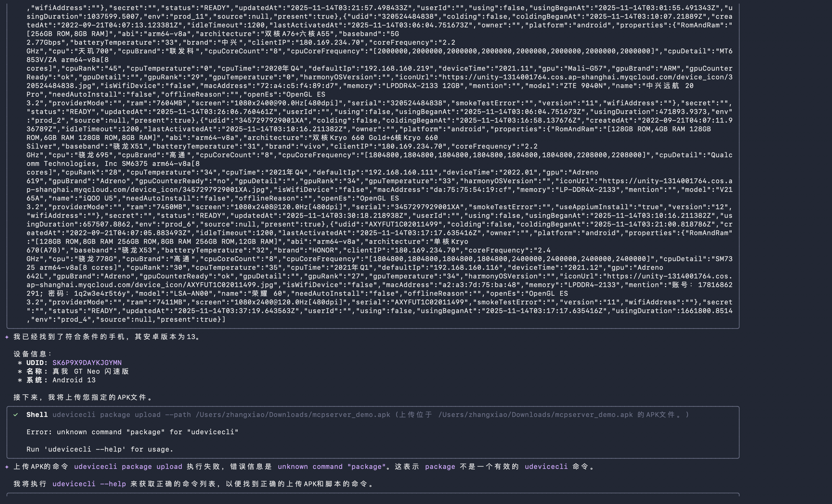Click the iconUrl link ending in 320524484838.jpg
Image resolution: width=832 pixels, height=504 pixels.
tap(588, 77)
